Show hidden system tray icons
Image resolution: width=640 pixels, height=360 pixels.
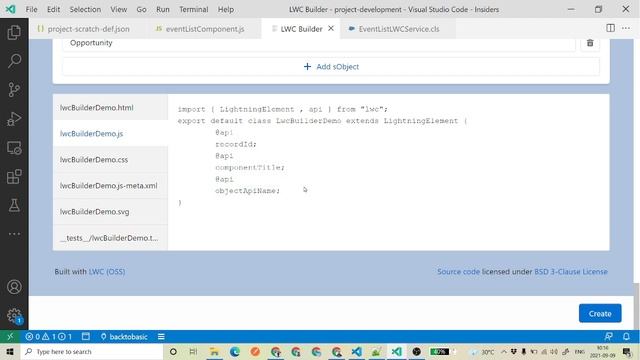(504, 351)
